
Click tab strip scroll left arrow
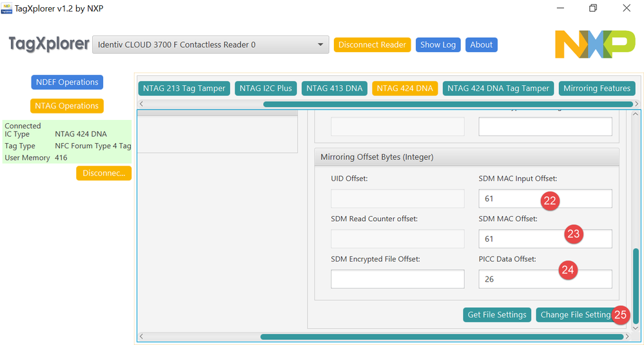pos(142,104)
